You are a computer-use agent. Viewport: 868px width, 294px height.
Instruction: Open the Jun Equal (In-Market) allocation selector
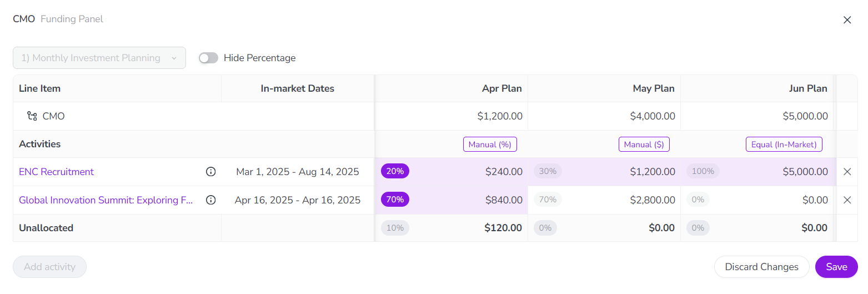pyautogui.click(x=784, y=144)
